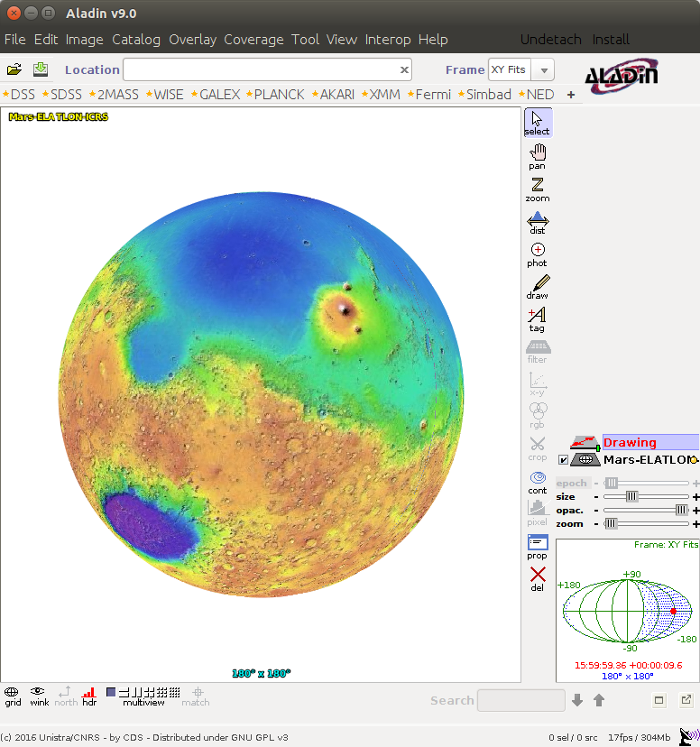
Task: Select the pan hand tool
Action: tap(538, 157)
